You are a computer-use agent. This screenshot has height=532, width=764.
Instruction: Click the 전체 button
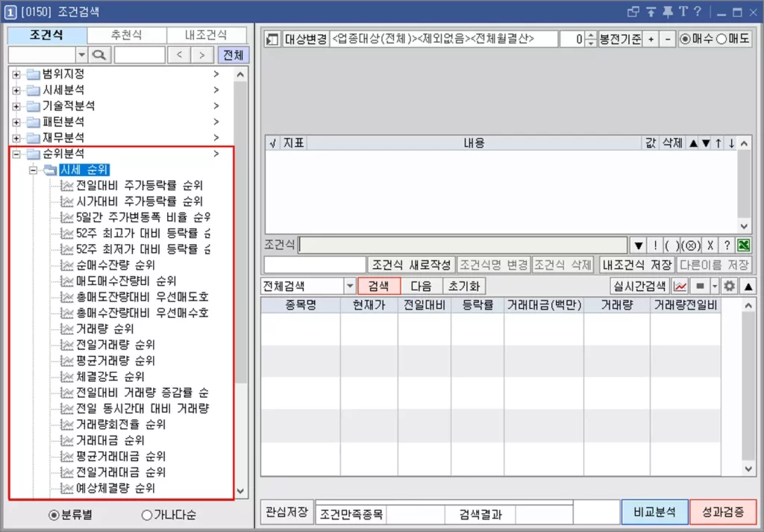234,55
